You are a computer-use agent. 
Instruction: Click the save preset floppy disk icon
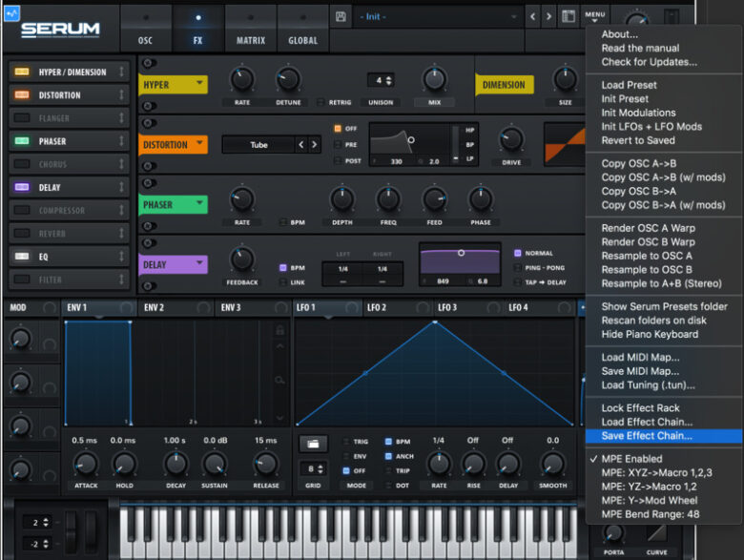coord(341,16)
